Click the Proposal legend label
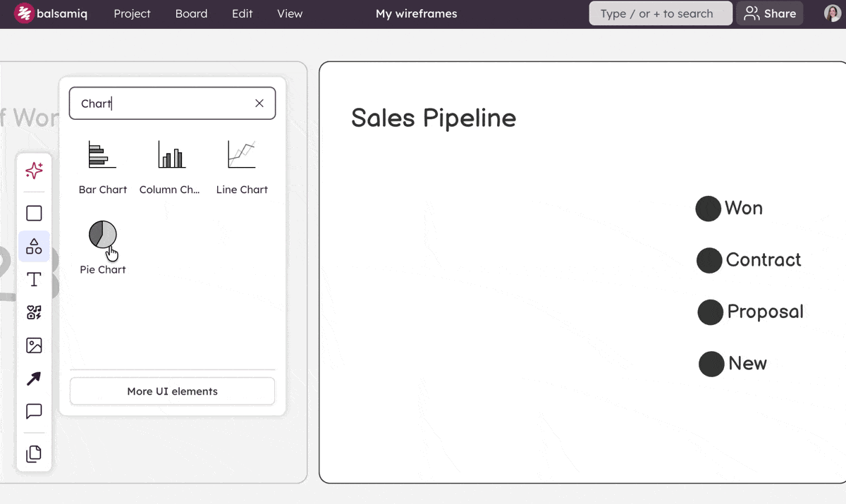846x504 pixels. pos(765,312)
